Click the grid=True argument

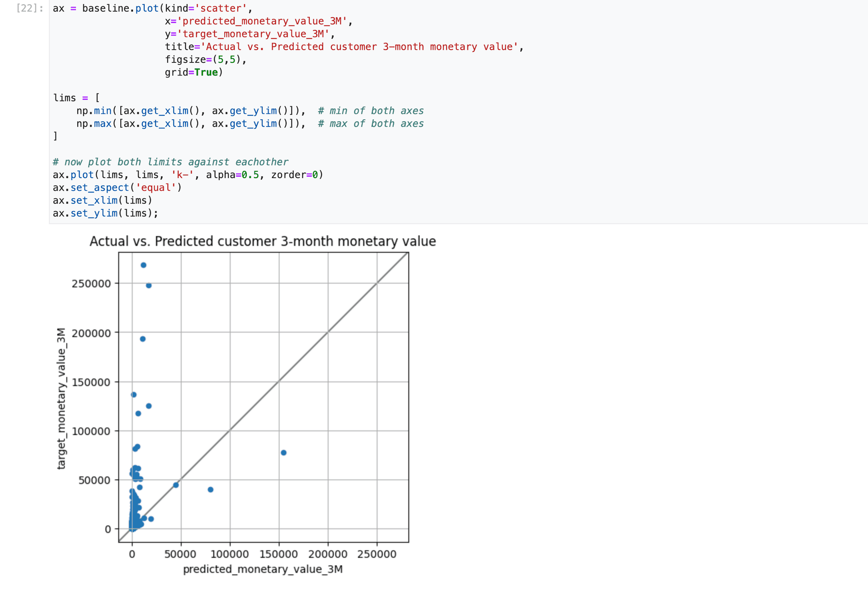pos(194,72)
